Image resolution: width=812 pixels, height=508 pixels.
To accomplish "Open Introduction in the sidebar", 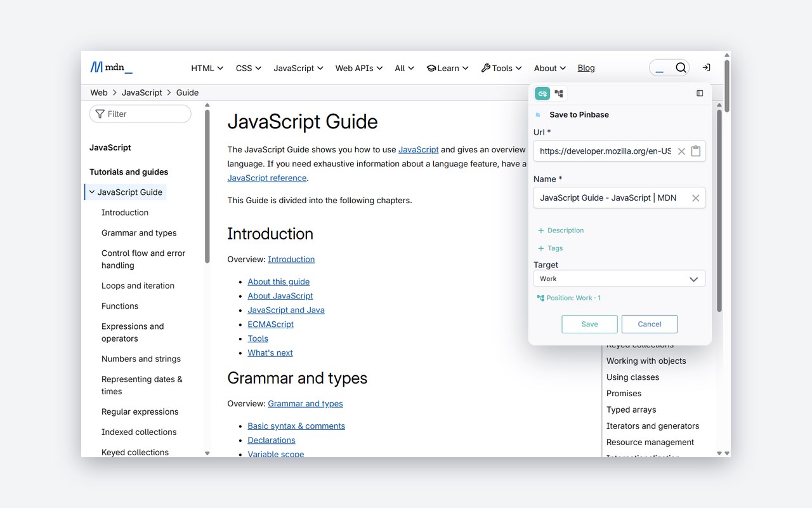I will point(125,213).
